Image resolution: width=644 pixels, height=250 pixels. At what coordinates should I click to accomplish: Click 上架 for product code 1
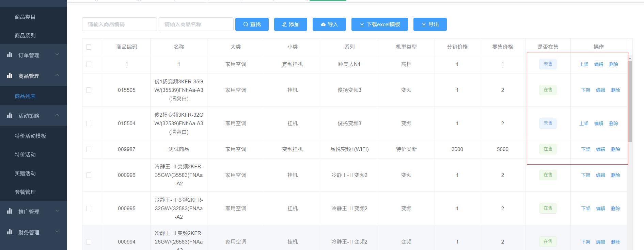584,64
